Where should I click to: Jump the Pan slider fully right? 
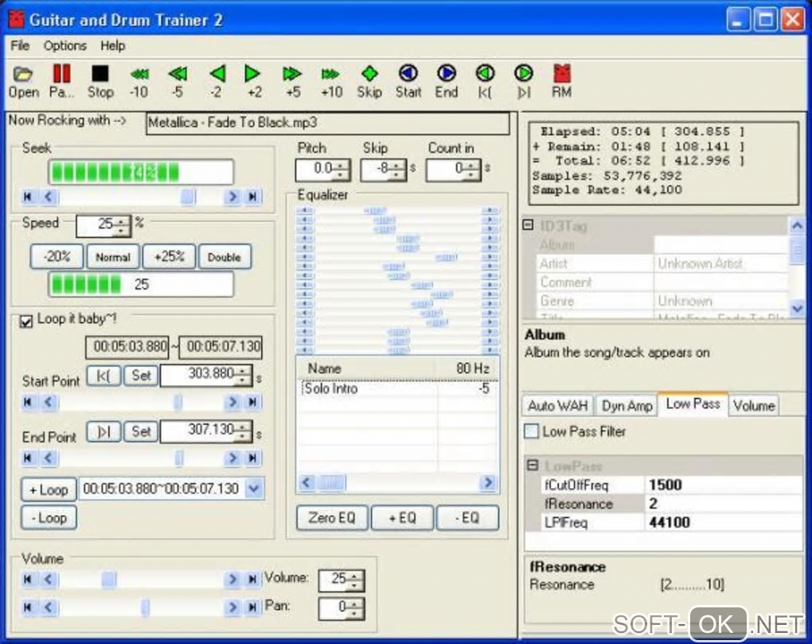coord(252,607)
